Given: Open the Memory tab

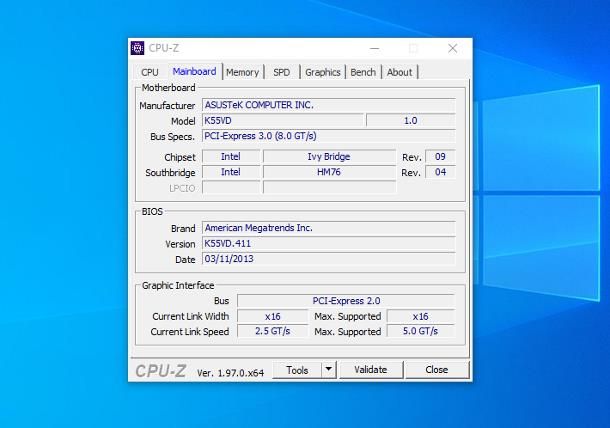Looking at the screenshot, I should click(243, 72).
